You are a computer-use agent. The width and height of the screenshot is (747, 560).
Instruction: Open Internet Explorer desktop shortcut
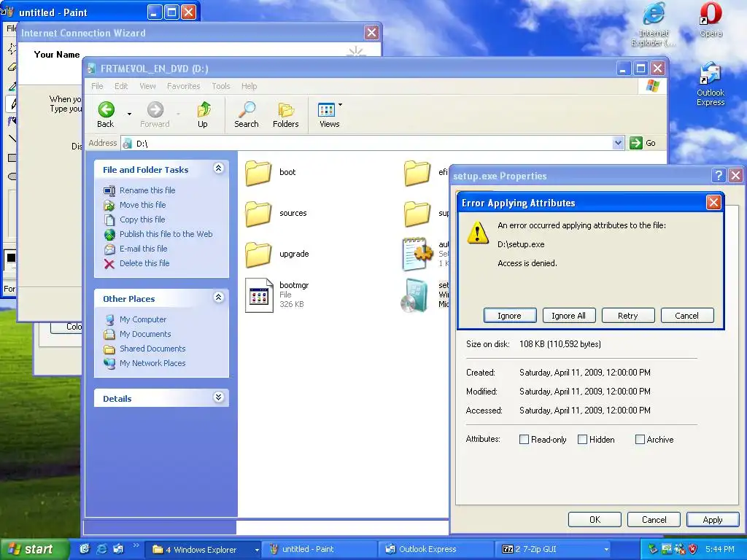(654, 24)
